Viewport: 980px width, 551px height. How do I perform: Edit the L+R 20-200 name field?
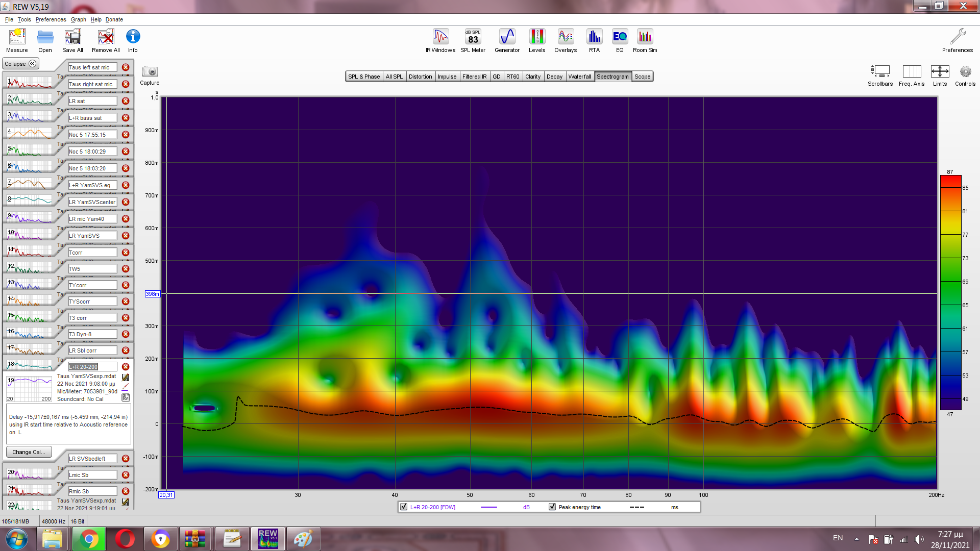[x=92, y=367]
